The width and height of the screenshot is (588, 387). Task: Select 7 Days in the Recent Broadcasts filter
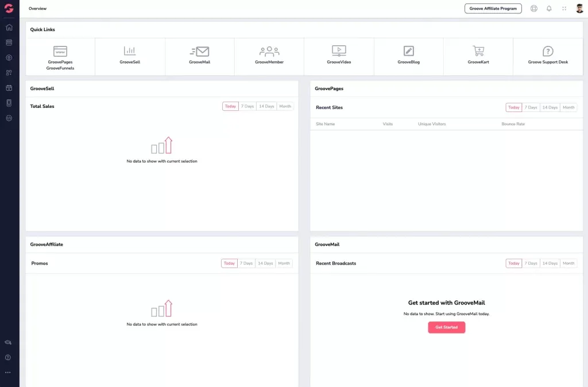click(531, 263)
